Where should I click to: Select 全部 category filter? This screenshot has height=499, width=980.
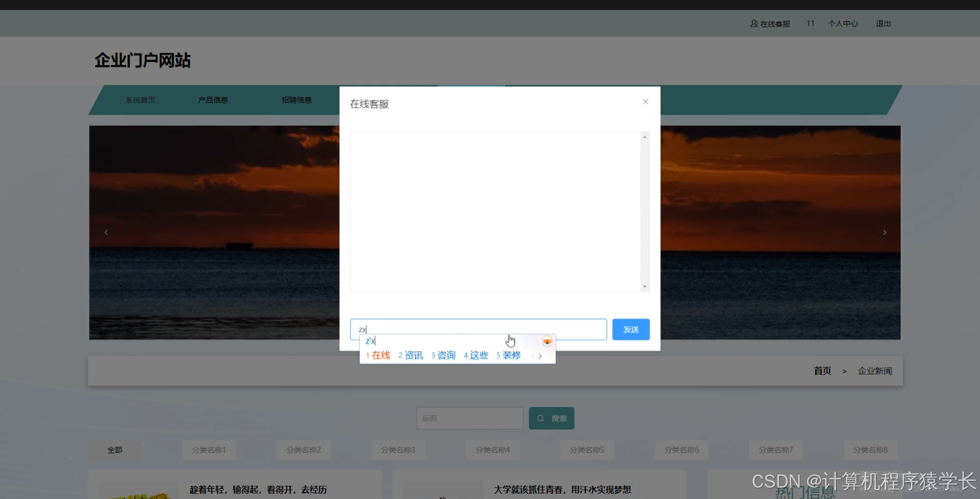(115, 450)
